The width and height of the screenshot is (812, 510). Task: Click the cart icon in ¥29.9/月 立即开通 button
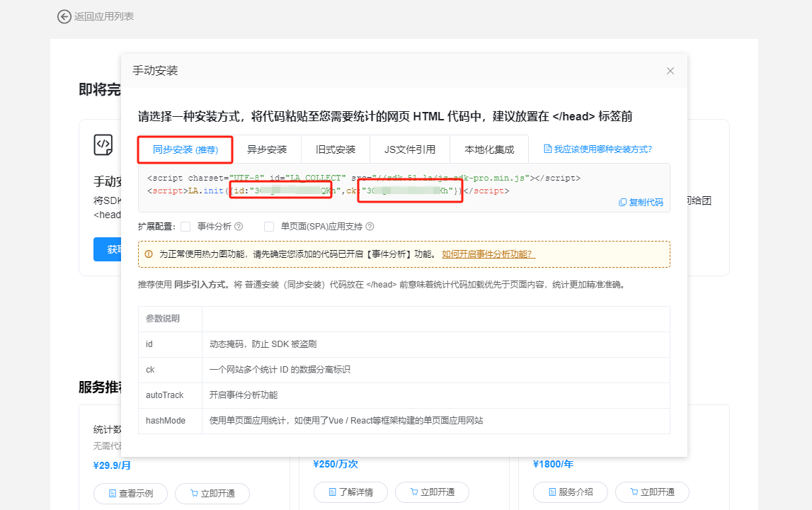194,494
